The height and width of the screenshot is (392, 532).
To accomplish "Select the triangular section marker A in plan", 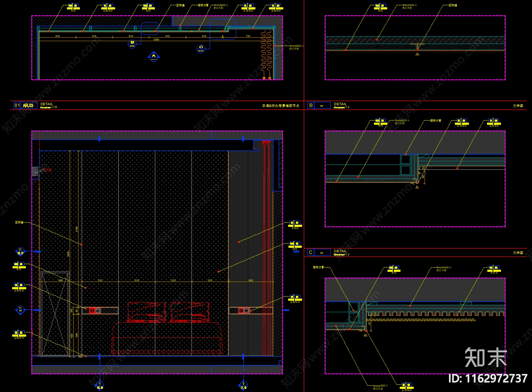I will point(153,56).
